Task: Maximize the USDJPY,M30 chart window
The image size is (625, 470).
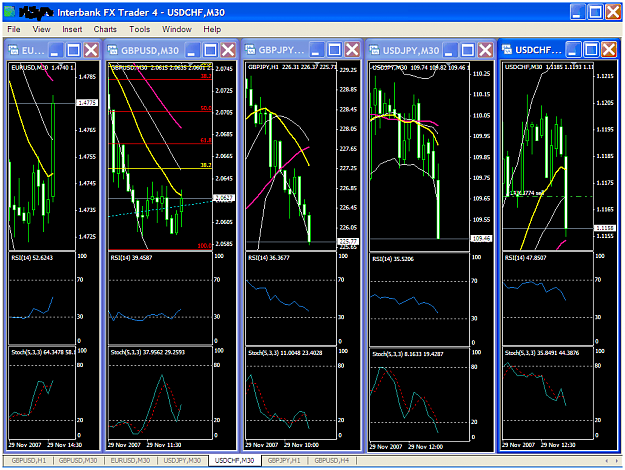Action: click(468, 50)
